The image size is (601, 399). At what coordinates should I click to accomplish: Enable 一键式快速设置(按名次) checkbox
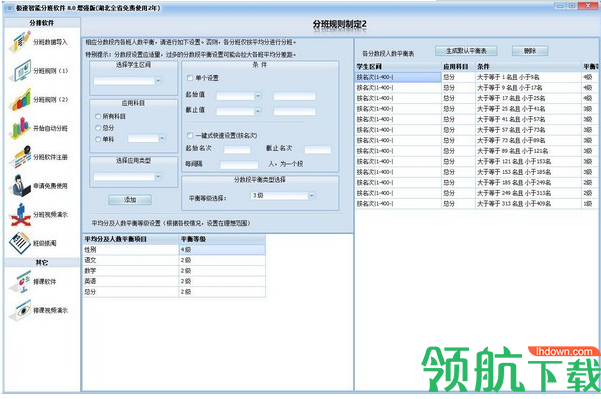point(190,135)
